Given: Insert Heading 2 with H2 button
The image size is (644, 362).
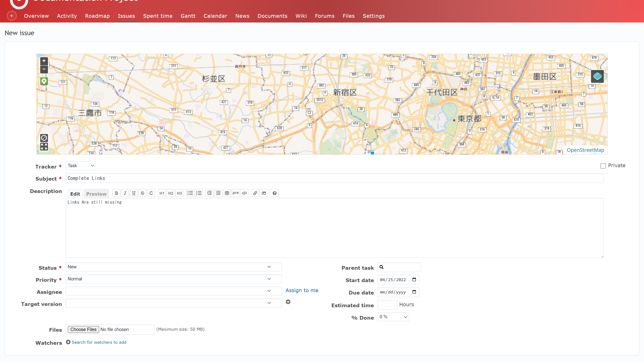Looking at the screenshot, I should pyautogui.click(x=170, y=193).
